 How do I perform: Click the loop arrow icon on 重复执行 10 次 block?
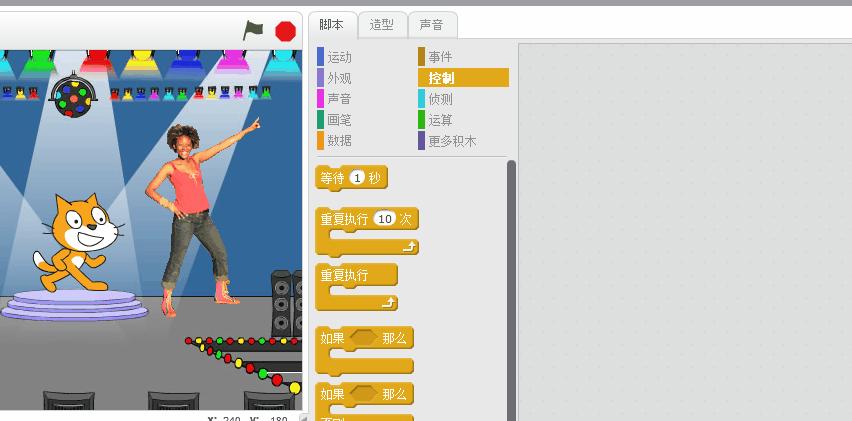pos(409,248)
